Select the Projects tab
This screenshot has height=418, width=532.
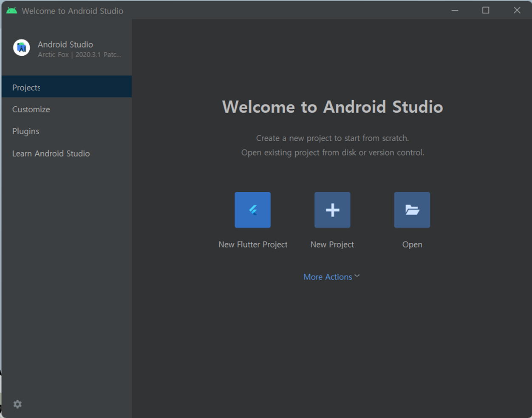click(67, 87)
